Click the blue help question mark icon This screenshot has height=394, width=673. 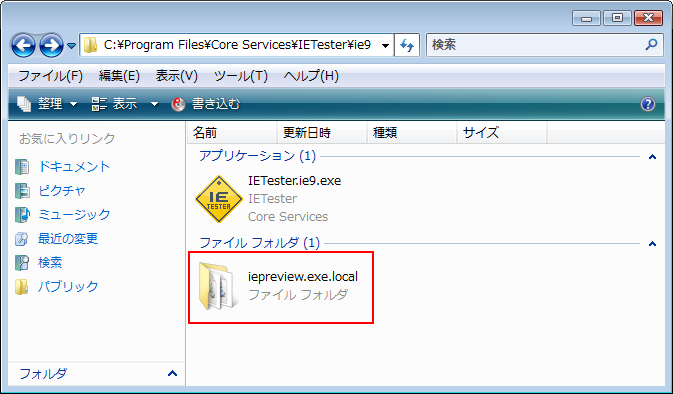[x=648, y=103]
